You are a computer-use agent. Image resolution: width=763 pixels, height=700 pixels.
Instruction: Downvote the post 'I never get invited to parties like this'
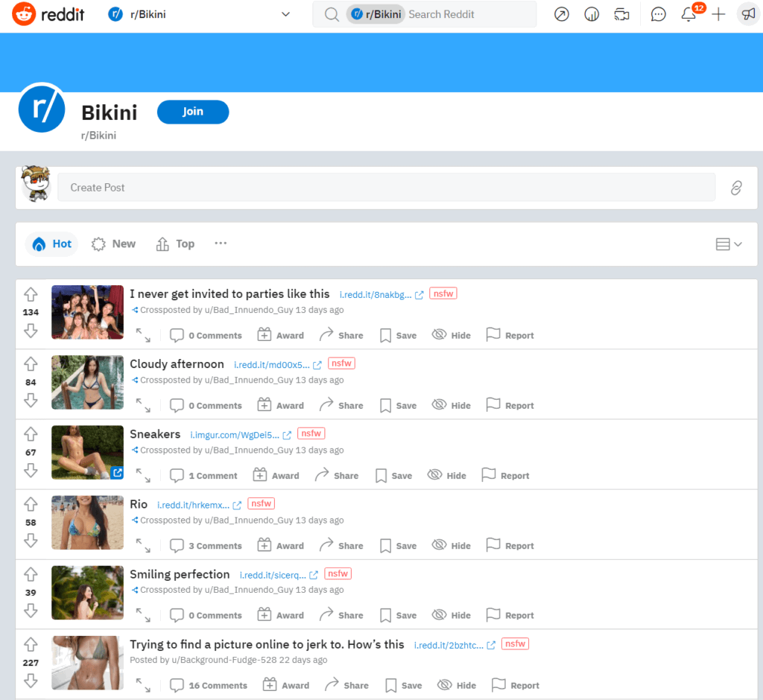coord(31,331)
